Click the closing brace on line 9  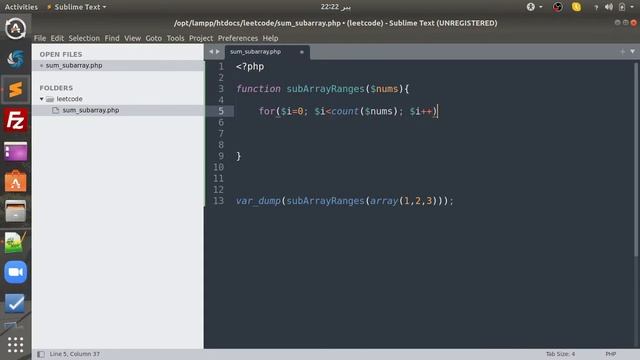click(239, 156)
